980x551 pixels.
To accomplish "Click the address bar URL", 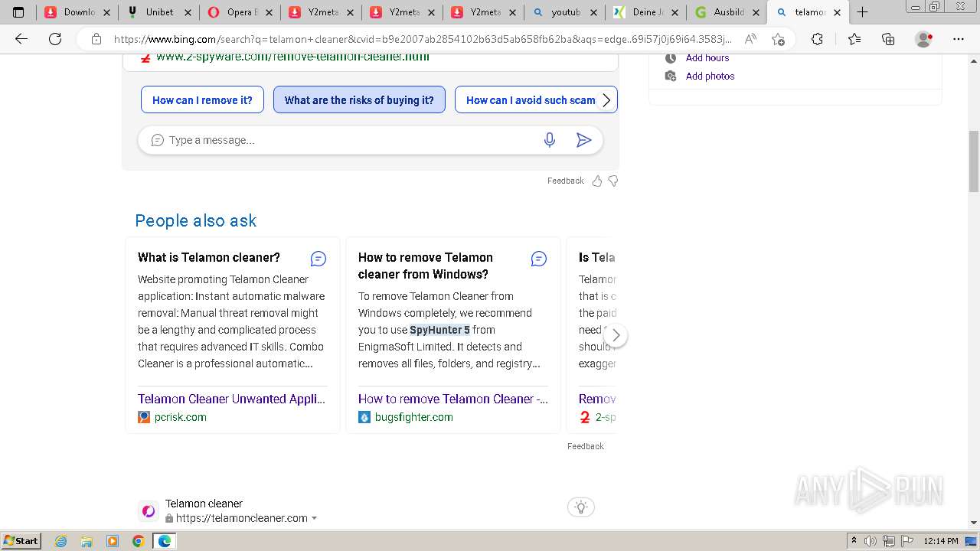I will pyautogui.click(x=423, y=39).
